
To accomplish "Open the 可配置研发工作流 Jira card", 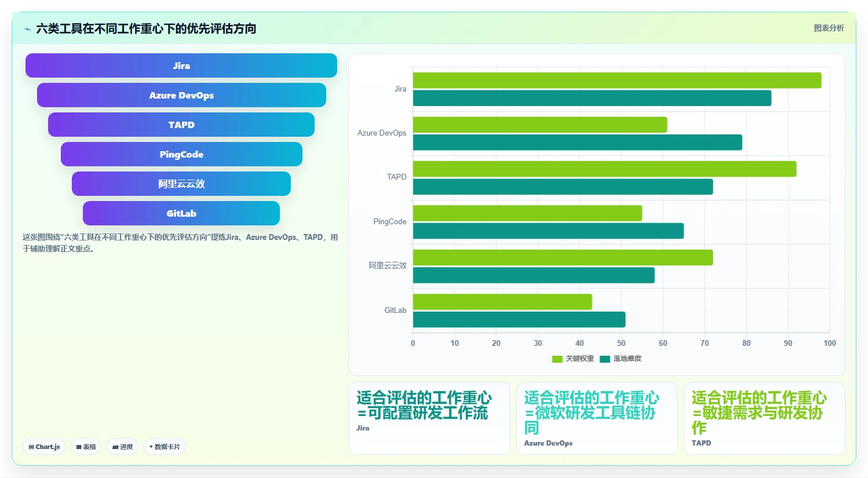I will 429,418.
